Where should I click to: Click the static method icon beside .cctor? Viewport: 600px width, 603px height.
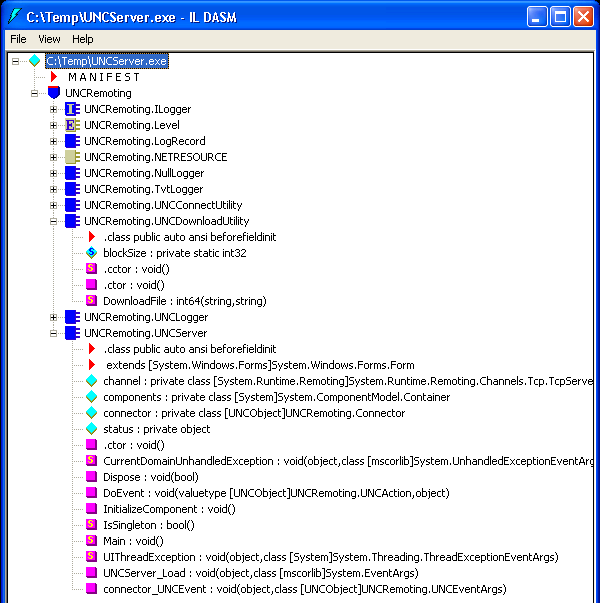click(x=91, y=268)
